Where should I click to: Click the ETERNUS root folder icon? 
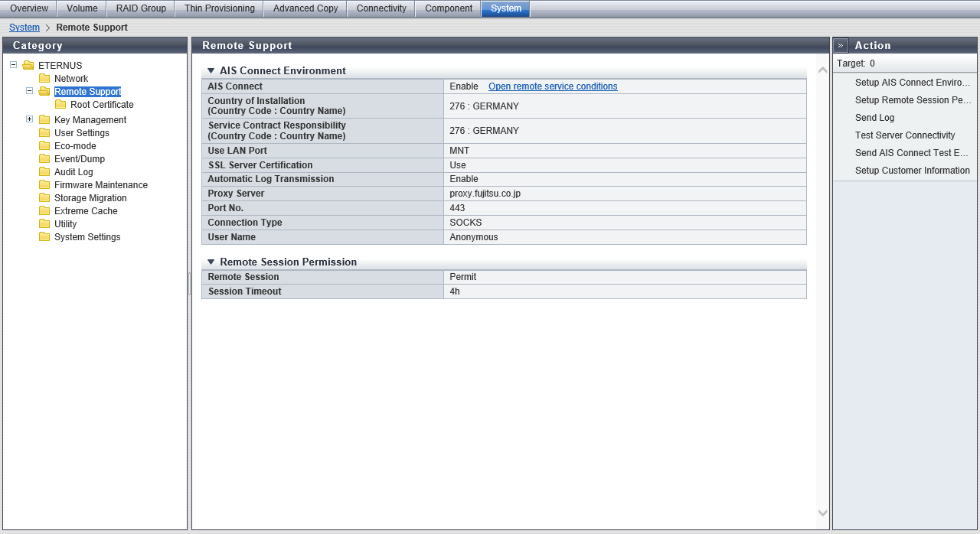click(x=28, y=66)
